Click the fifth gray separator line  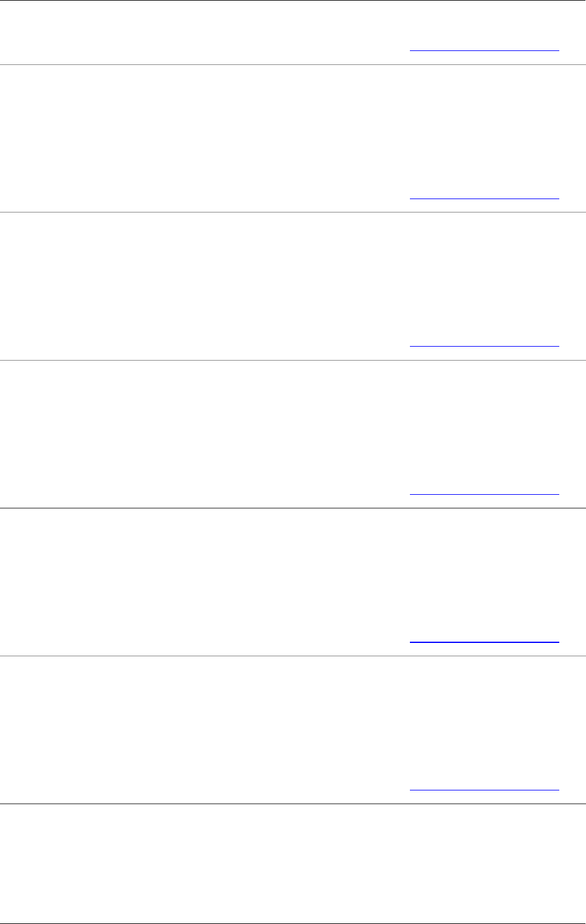(293, 656)
